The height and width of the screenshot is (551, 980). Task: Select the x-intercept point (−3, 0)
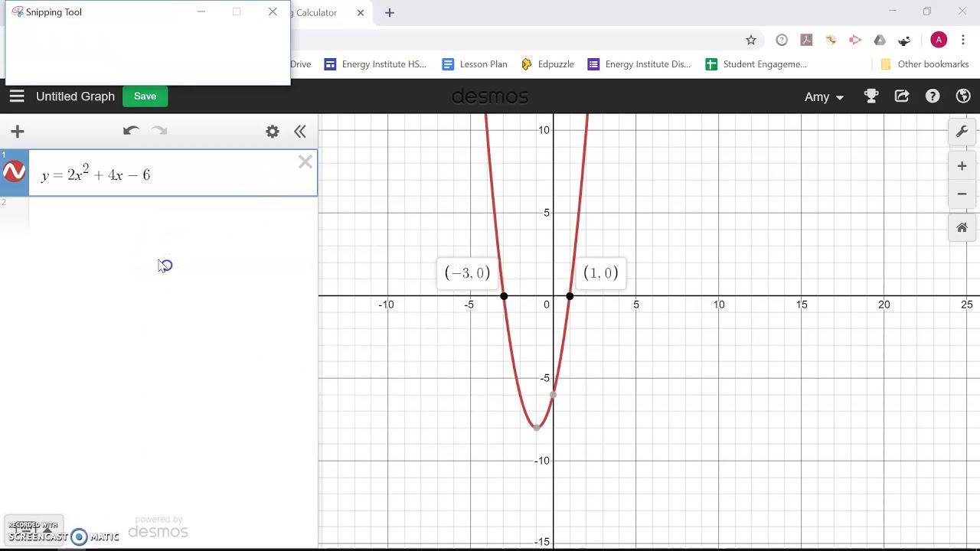504,295
